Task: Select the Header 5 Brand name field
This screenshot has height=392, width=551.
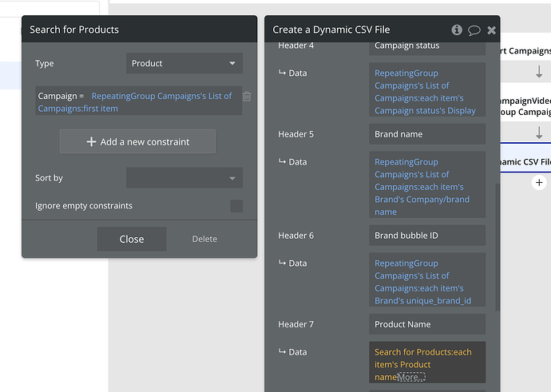Action: pos(427,134)
